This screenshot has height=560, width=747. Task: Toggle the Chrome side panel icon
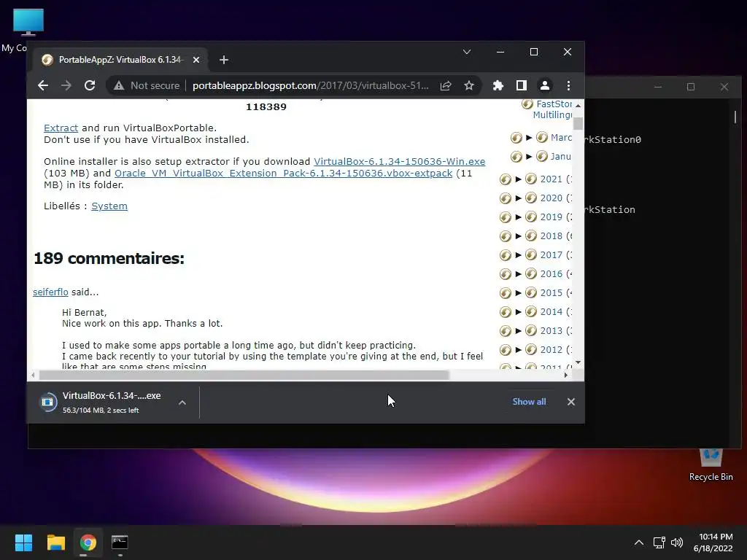click(x=521, y=86)
